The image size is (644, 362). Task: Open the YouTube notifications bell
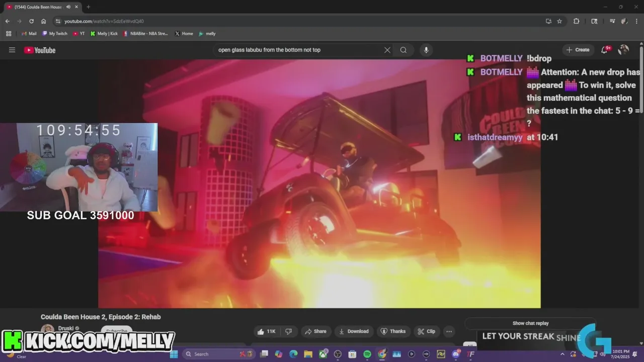coord(605,49)
